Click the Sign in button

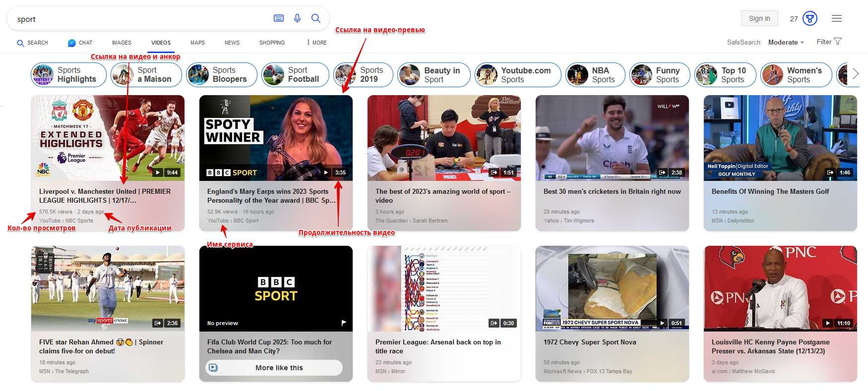pyautogui.click(x=759, y=18)
